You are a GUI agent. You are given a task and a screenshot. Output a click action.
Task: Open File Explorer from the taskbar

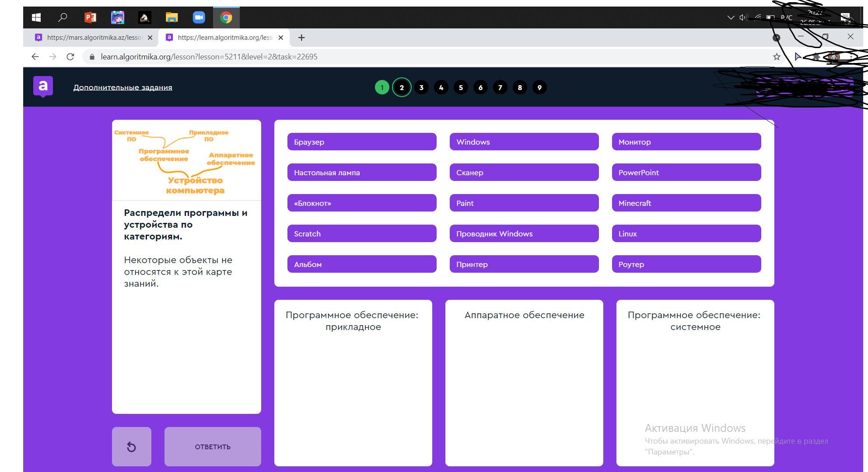coord(172,17)
